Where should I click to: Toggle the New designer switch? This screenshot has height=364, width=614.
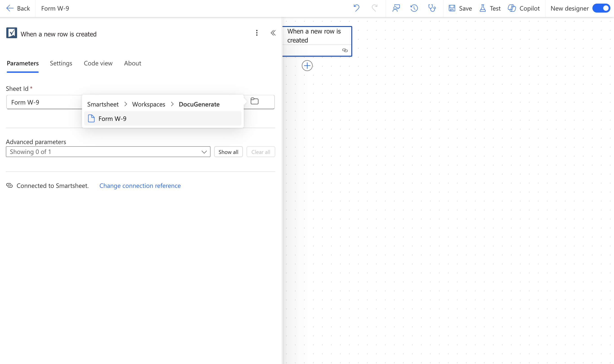[x=601, y=8]
